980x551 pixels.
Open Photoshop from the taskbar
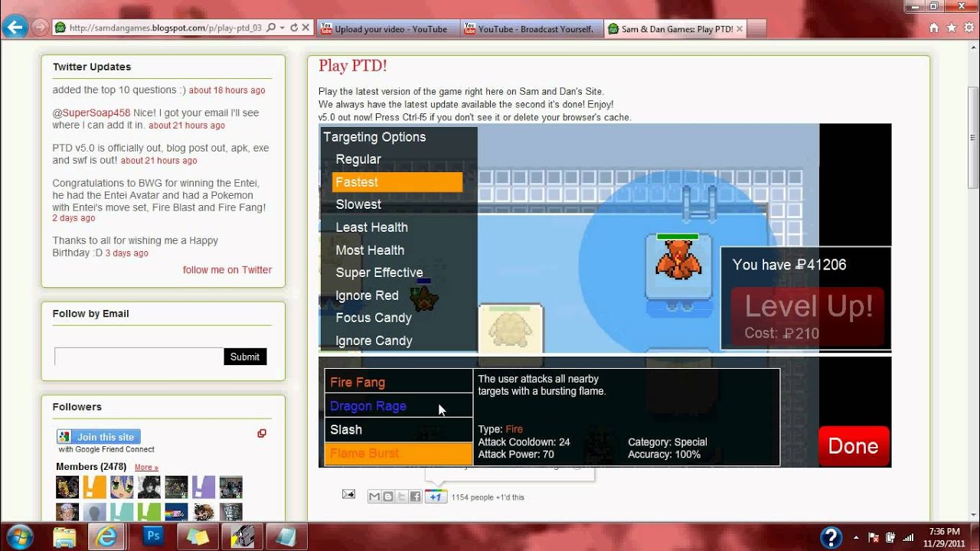(x=152, y=536)
